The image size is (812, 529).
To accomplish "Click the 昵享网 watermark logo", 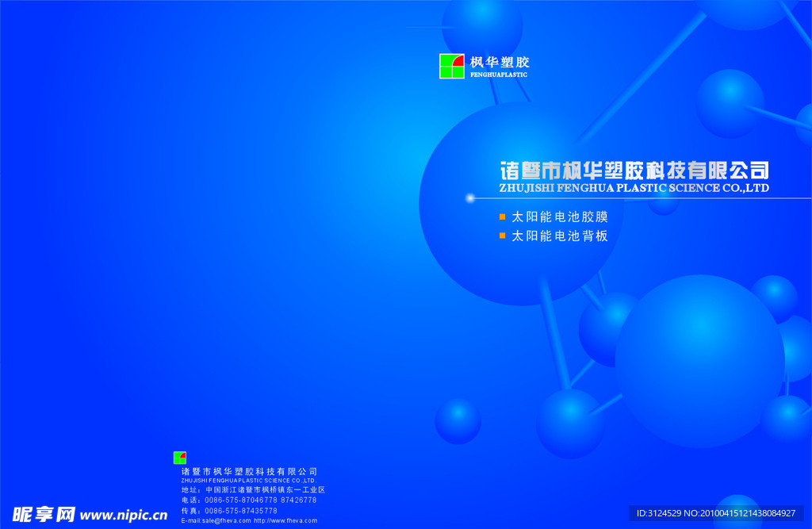I will tap(44, 515).
